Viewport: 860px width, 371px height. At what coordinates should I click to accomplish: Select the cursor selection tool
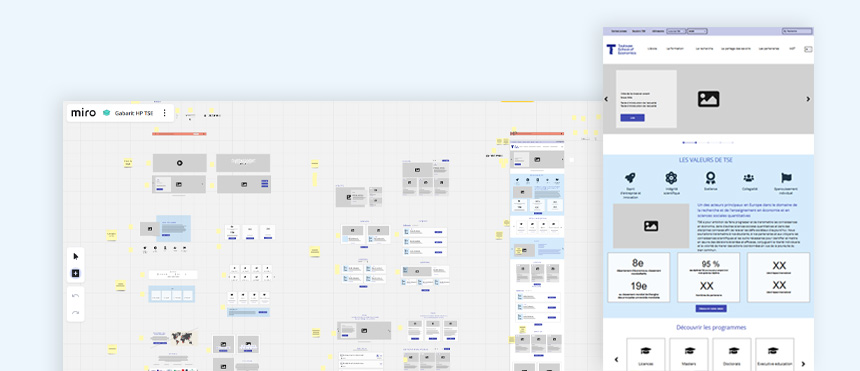(76, 256)
